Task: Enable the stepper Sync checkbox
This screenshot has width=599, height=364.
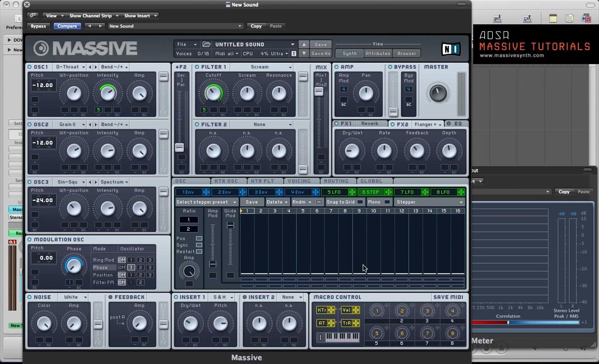Action: tap(199, 245)
